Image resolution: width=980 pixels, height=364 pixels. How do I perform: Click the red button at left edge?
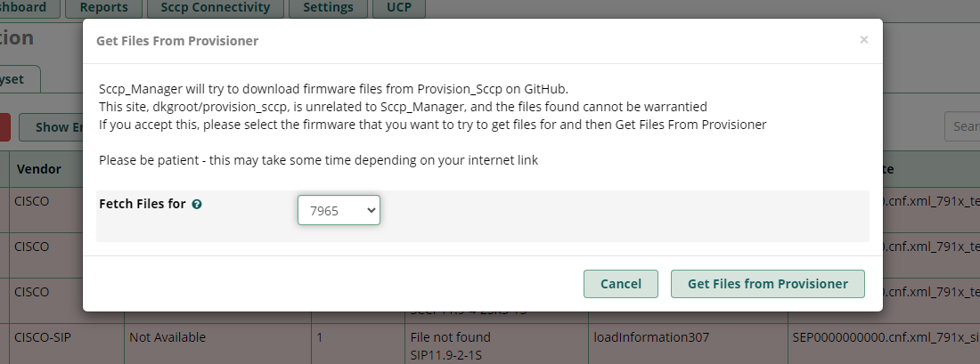pos(5,126)
